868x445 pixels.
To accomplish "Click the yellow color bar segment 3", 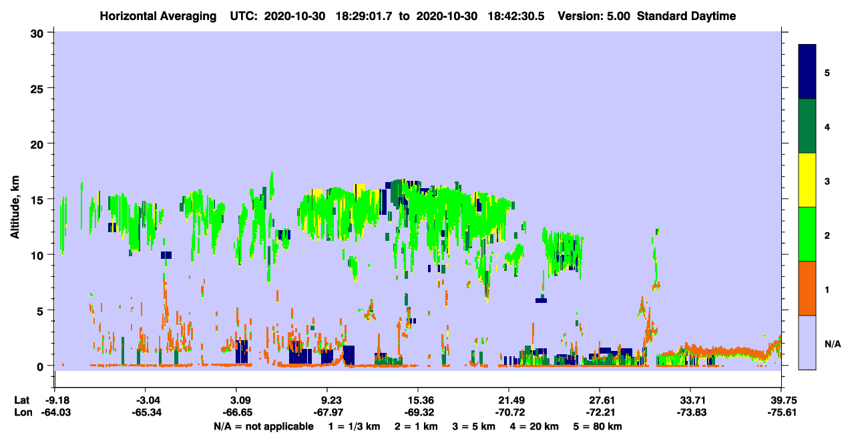I will pyautogui.click(x=807, y=180).
